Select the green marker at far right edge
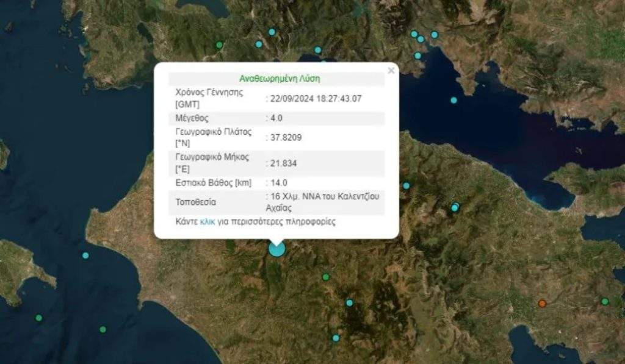The height and width of the screenshot is (364, 625). 605,301
